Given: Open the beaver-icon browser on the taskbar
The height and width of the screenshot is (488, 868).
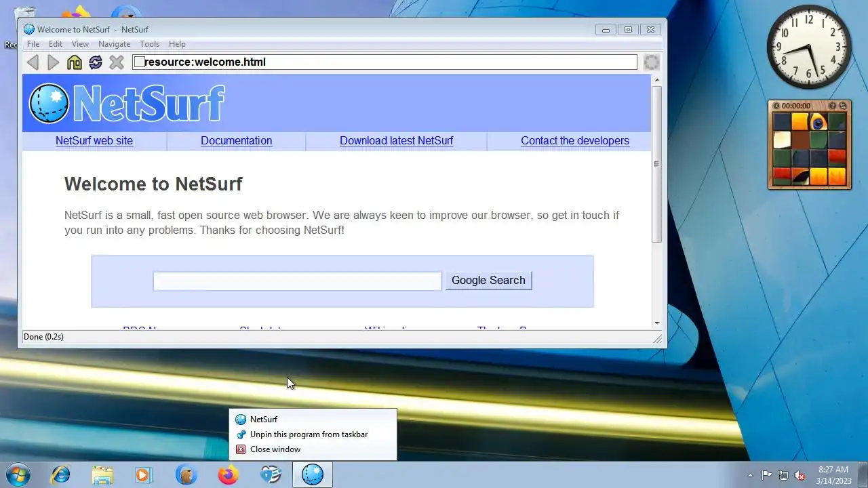Looking at the screenshot, I should [186, 474].
